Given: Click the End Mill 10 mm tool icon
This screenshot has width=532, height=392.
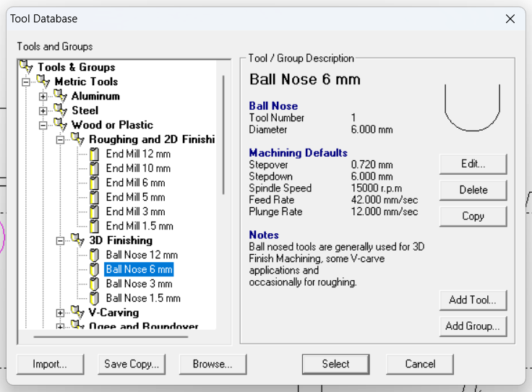Looking at the screenshot, I should (94, 168).
